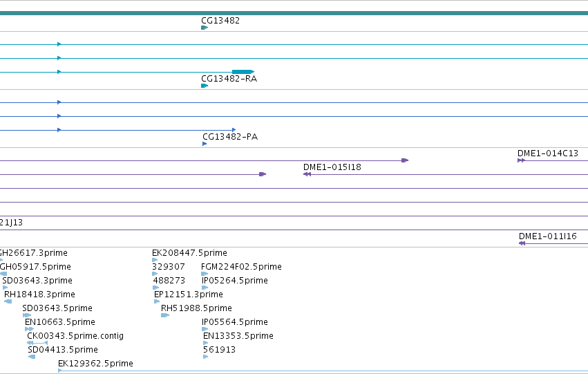Select purple clone end arrow left of DME1-015I18
Image resolution: width=588 pixels, height=374 pixels.
pyautogui.click(x=263, y=174)
